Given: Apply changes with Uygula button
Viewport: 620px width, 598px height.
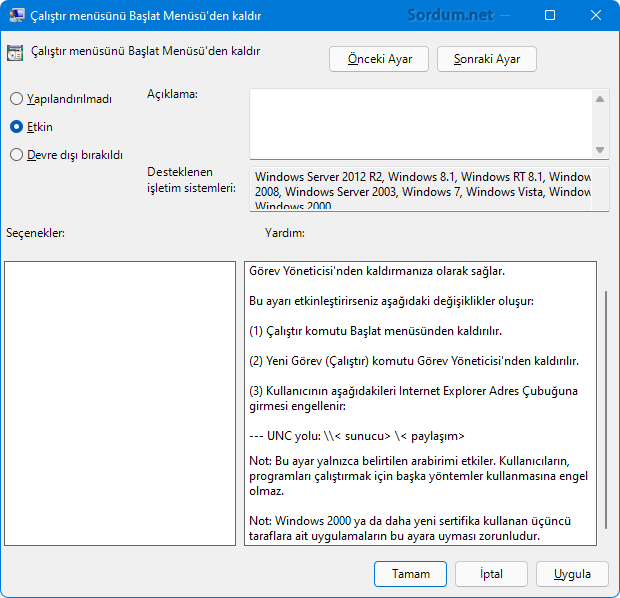Looking at the screenshot, I should (x=572, y=573).
